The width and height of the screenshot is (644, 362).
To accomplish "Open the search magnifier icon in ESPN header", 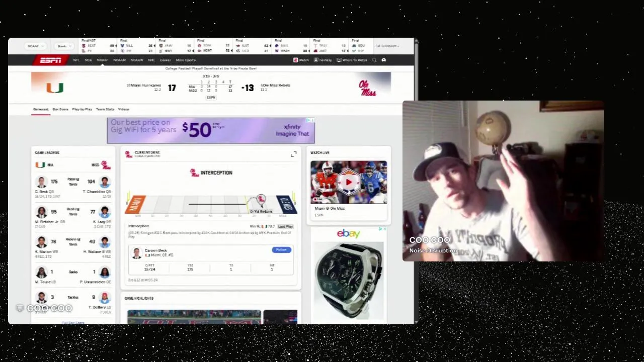I will click(x=374, y=60).
